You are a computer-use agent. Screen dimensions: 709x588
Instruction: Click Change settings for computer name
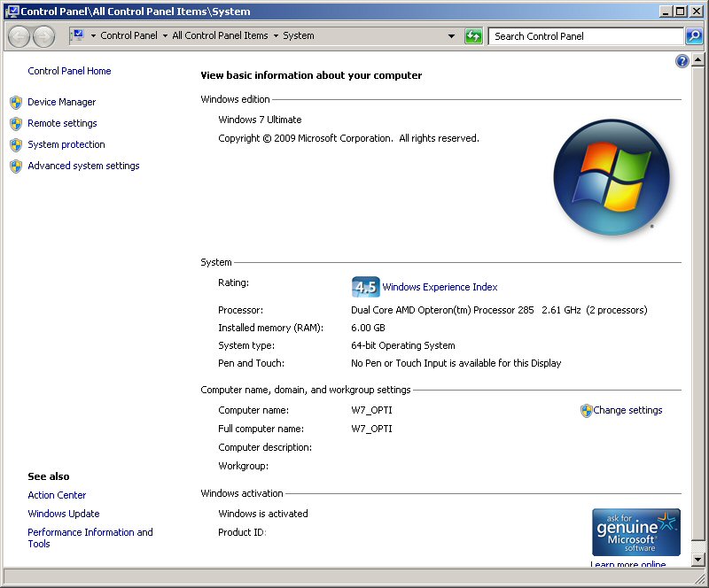[627, 410]
